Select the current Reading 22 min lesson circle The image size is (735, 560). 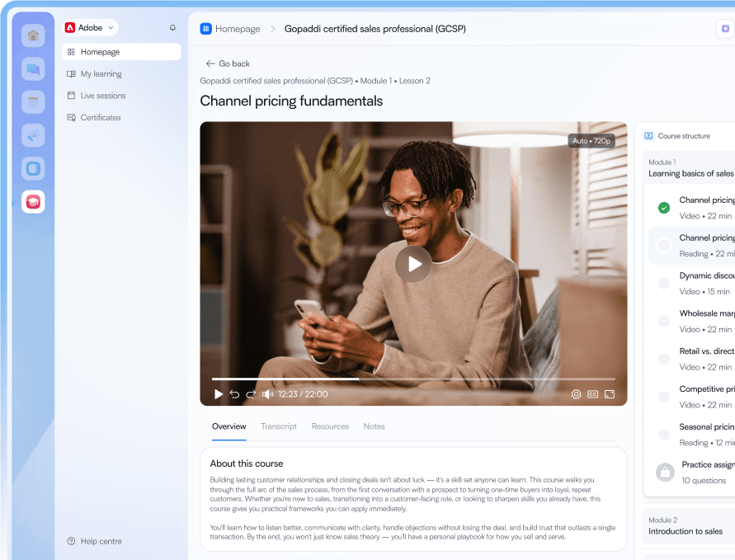pos(664,246)
